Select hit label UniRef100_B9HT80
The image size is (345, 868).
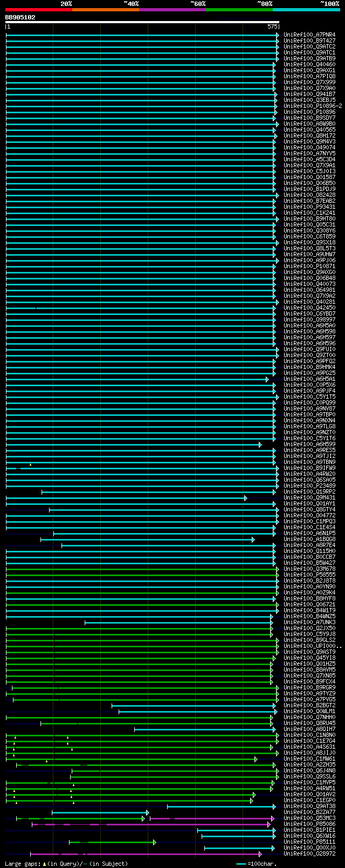[309, 219]
